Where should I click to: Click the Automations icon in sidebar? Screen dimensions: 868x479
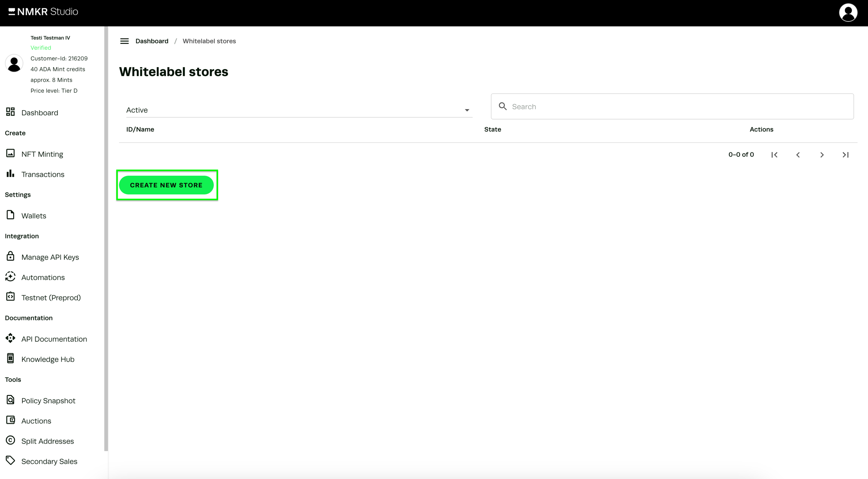pos(11,277)
